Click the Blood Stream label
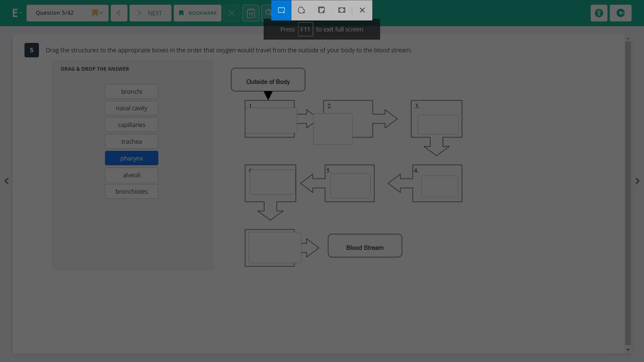This screenshot has width=644, height=362. tap(365, 248)
